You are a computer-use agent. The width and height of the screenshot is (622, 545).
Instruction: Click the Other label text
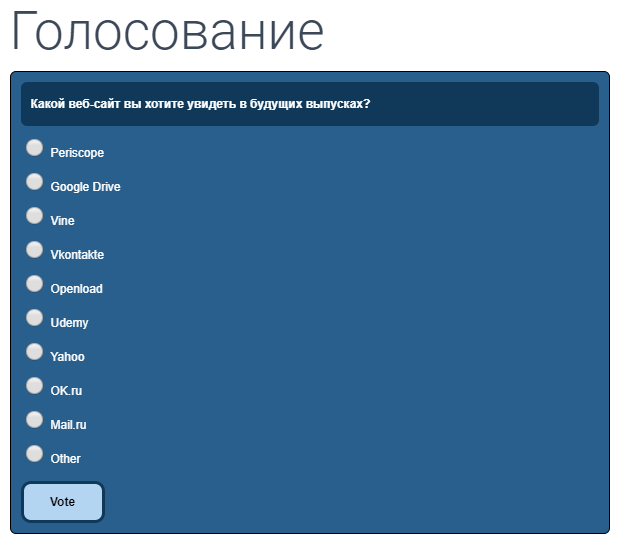pyautogui.click(x=65, y=459)
